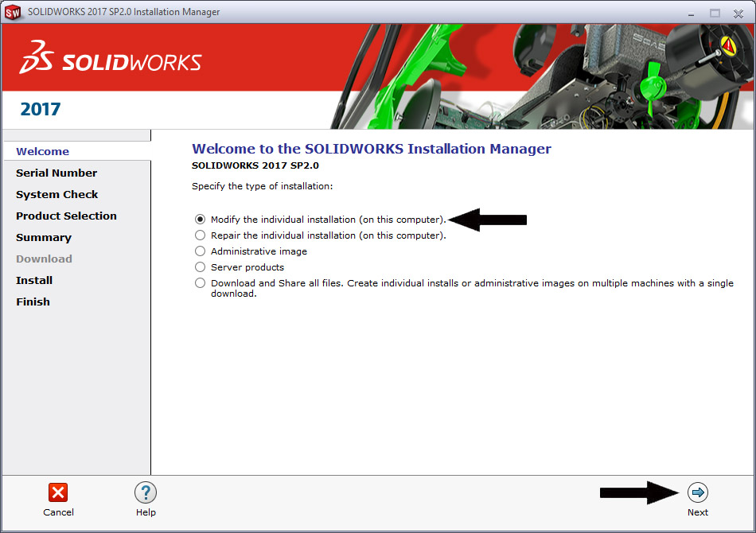Click the Cancel label text
The width and height of the screenshot is (756, 533).
pos(58,512)
